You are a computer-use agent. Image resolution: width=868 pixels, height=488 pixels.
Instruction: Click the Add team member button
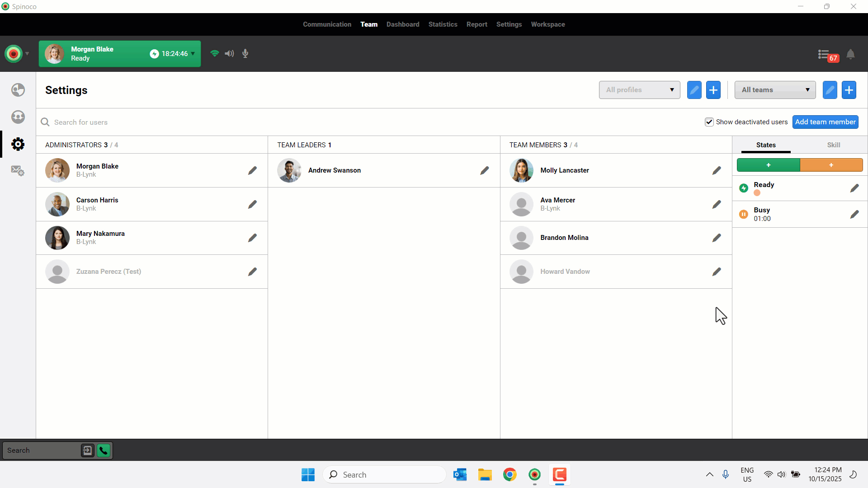(x=825, y=122)
